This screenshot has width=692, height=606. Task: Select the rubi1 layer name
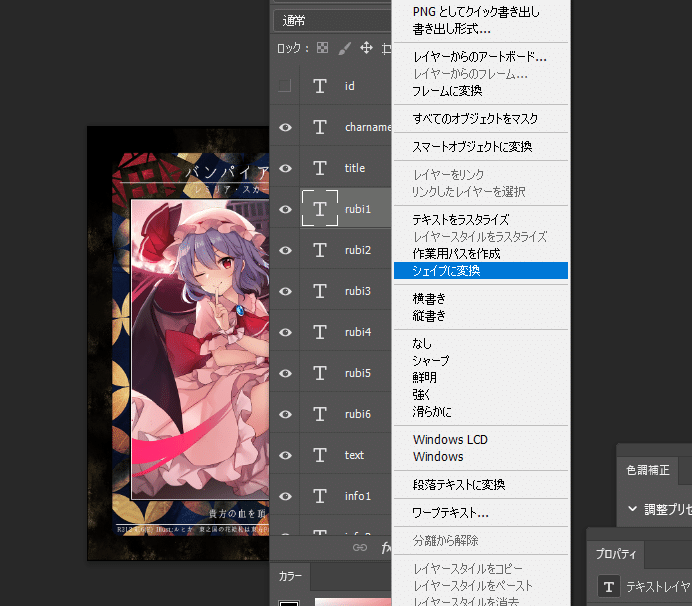(x=358, y=209)
